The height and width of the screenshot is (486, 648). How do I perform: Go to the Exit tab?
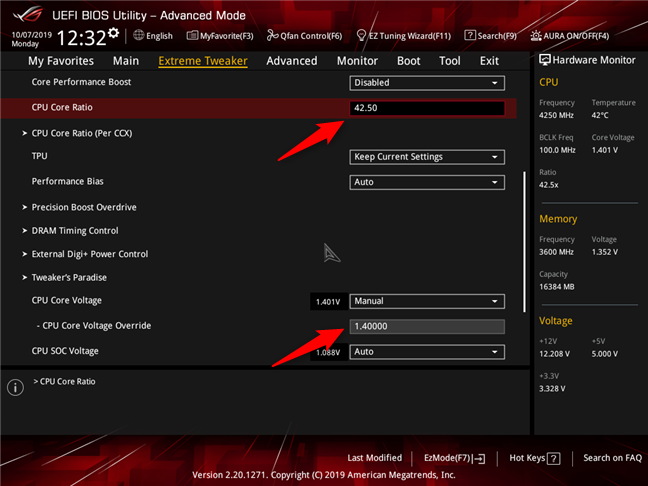click(489, 61)
